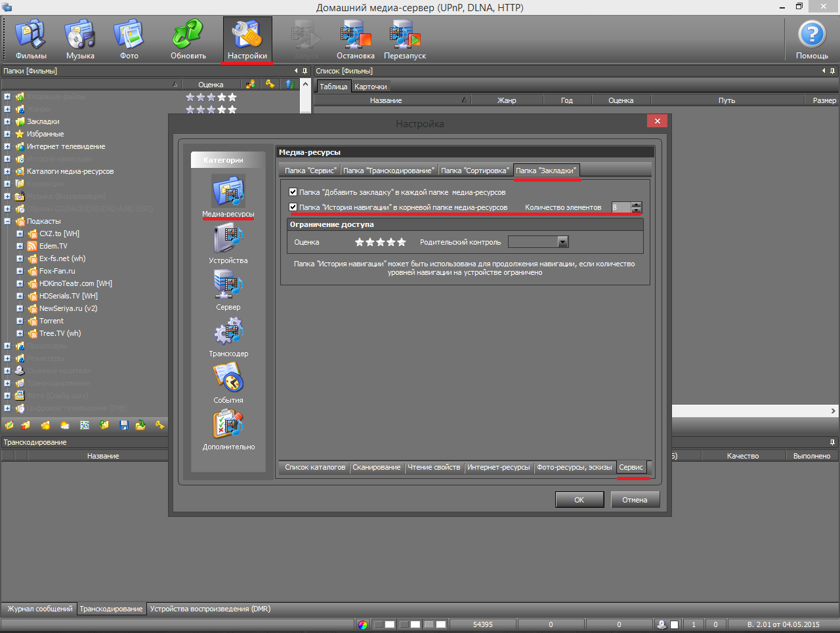Image resolution: width=840 pixels, height=633 pixels.
Task: Open the Устройства category in settings
Action: (228, 243)
